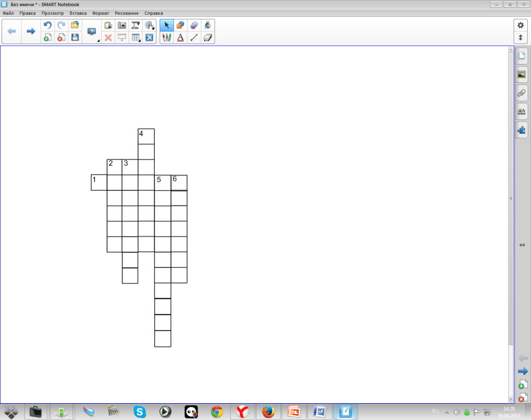The width and height of the screenshot is (531, 420).
Task: Select the Line drawing tool
Action: click(x=194, y=37)
